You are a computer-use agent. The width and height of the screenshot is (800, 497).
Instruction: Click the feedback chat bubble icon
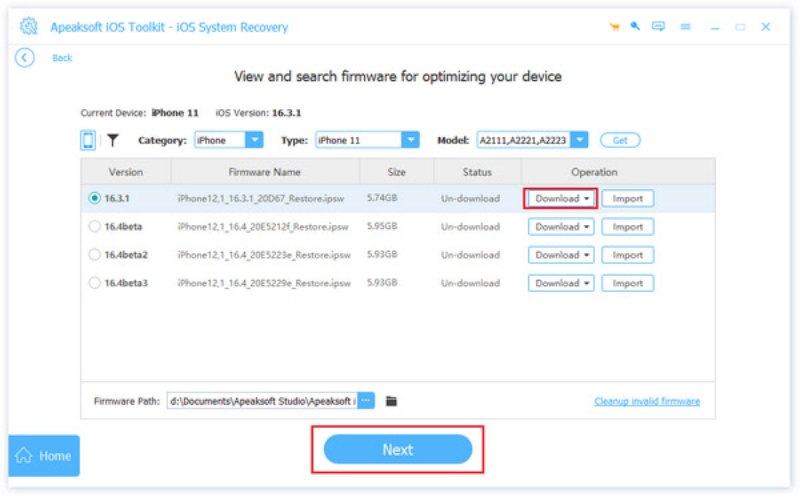(x=658, y=27)
